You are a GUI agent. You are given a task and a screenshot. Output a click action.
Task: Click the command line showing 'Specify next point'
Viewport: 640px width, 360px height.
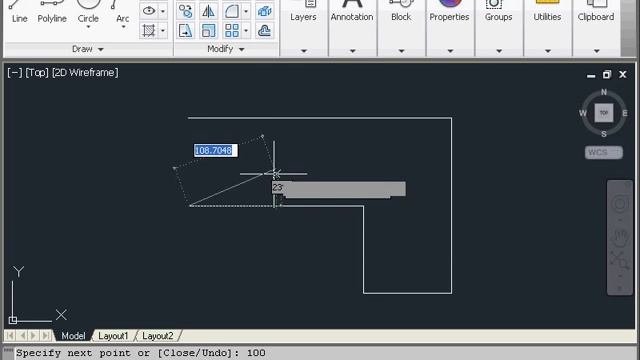pyautogui.click(x=320, y=353)
